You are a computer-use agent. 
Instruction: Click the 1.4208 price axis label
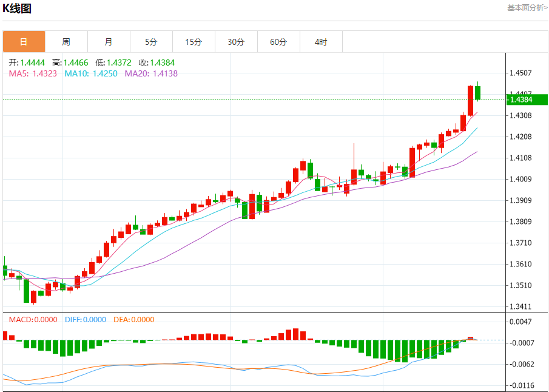pyautogui.click(x=520, y=137)
